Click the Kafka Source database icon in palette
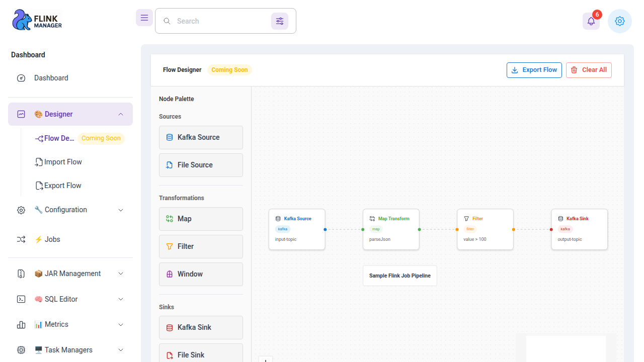 (x=170, y=137)
